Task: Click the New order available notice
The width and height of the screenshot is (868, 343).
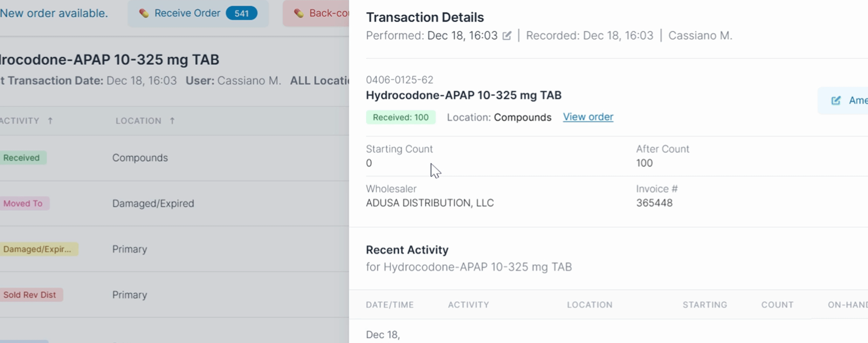Action: 54,13
